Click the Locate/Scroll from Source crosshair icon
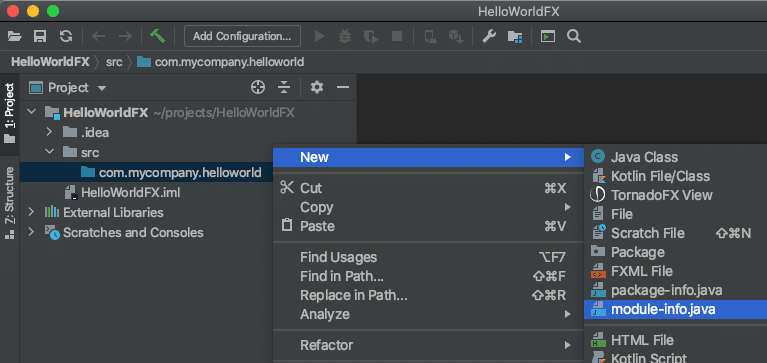767x363 pixels. [258, 88]
